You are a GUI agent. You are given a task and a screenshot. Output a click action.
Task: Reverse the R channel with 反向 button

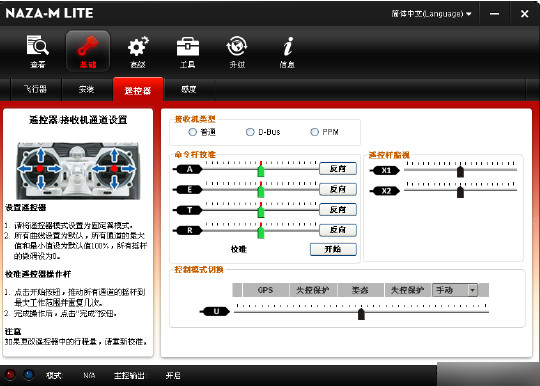coord(338,230)
